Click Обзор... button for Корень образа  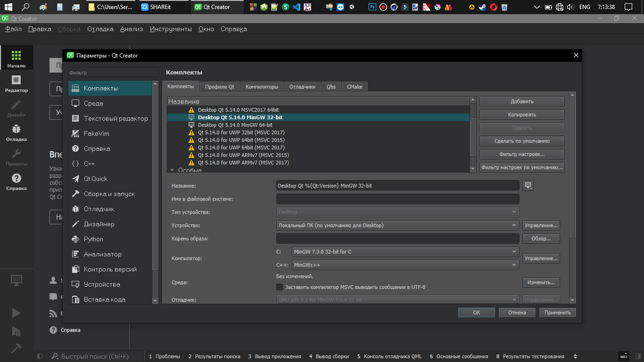click(x=541, y=239)
